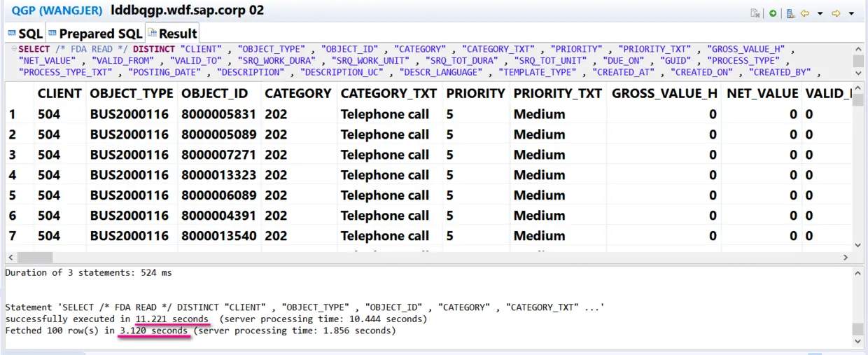The height and width of the screenshot is (355, 868).
Task: Go back with the yellow left arrow
Action: (805, 13)
